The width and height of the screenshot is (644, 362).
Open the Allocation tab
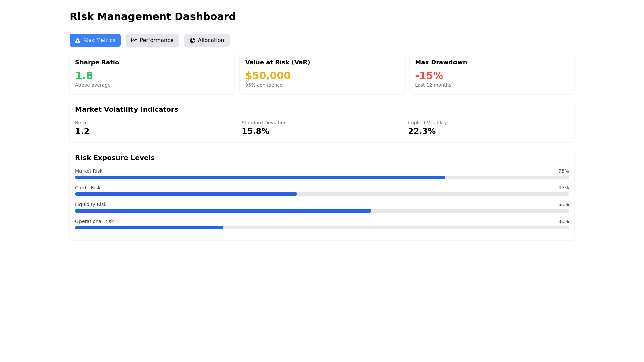[207, 40]
